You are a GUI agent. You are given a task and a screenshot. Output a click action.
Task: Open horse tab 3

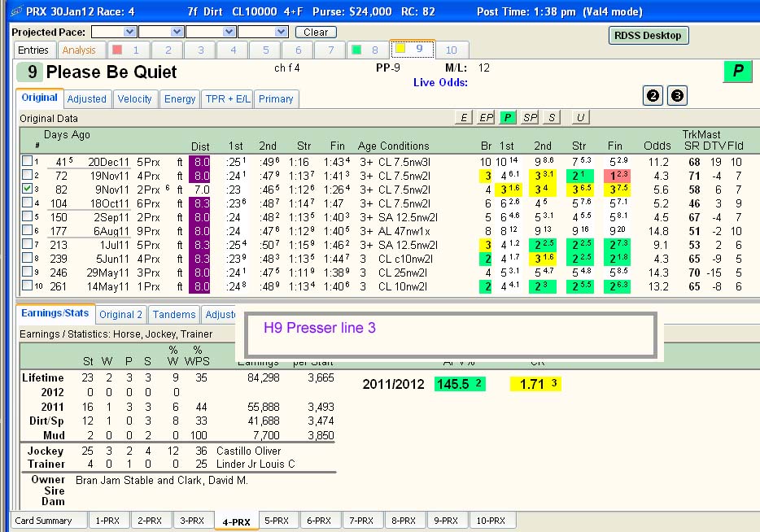200,50
